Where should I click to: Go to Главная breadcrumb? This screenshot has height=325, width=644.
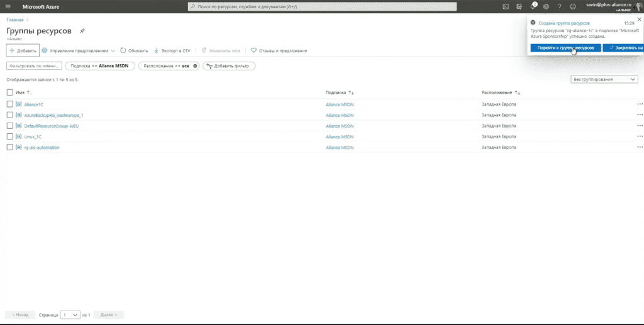pyautogui.click(x=15, y=19)
